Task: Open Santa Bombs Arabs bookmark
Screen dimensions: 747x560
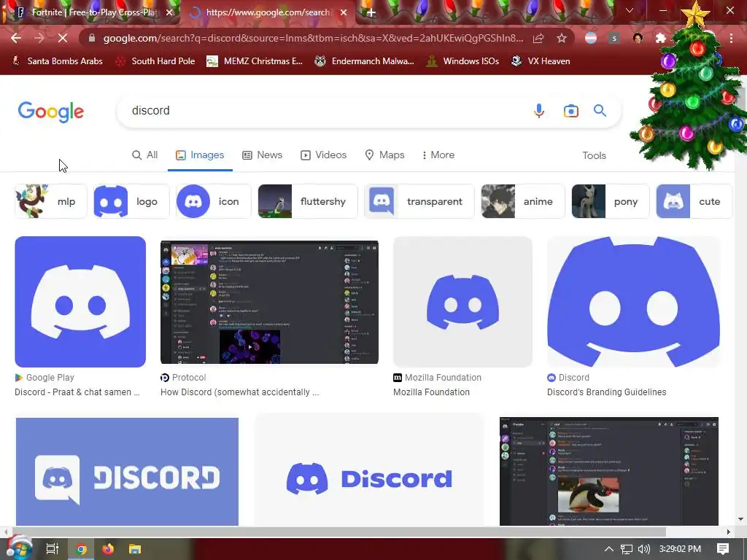Action: pyautogui.click(x=57, y=61)
